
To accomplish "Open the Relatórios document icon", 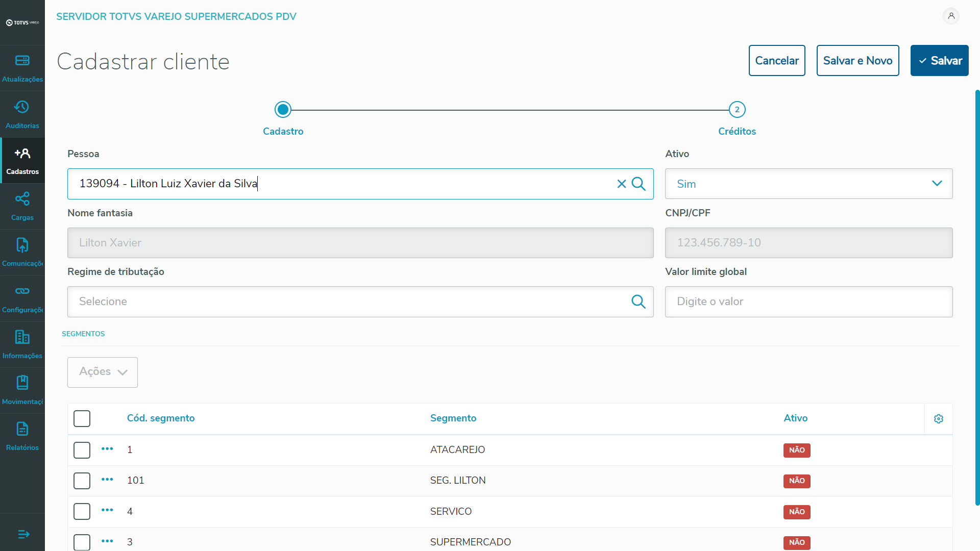I will 22,429.
